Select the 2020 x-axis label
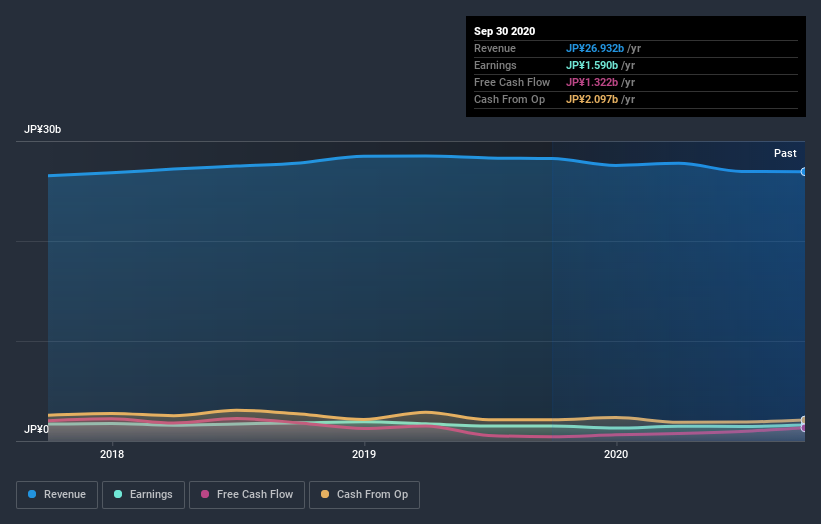 coord(616,454)
